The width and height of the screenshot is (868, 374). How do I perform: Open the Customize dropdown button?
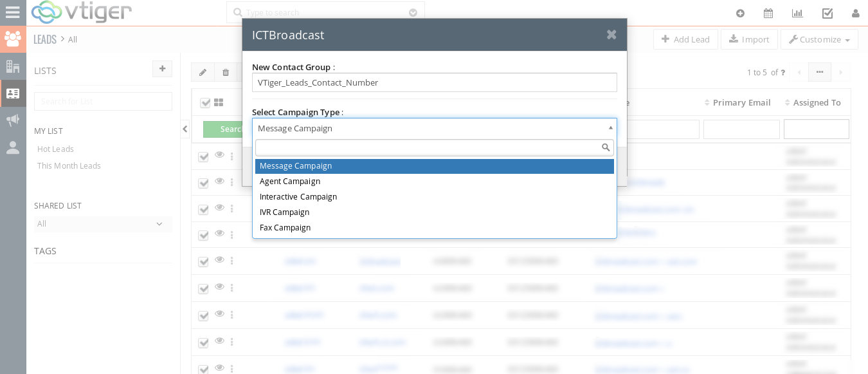click(819, 39)
